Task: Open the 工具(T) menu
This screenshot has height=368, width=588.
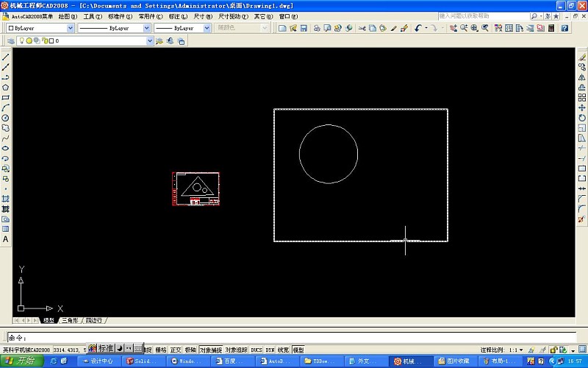Action: (93, 16)
